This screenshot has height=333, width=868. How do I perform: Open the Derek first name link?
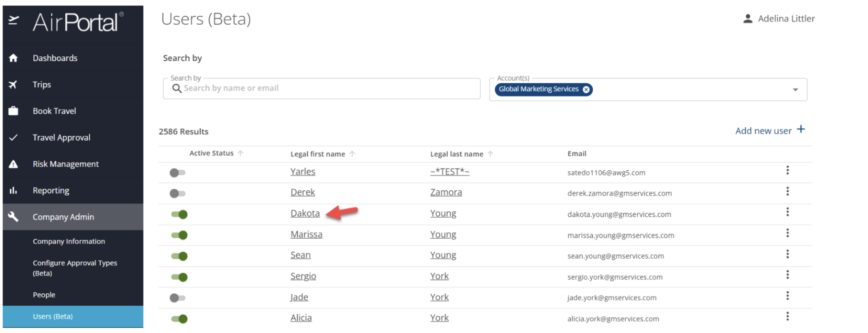coord(303,193)
